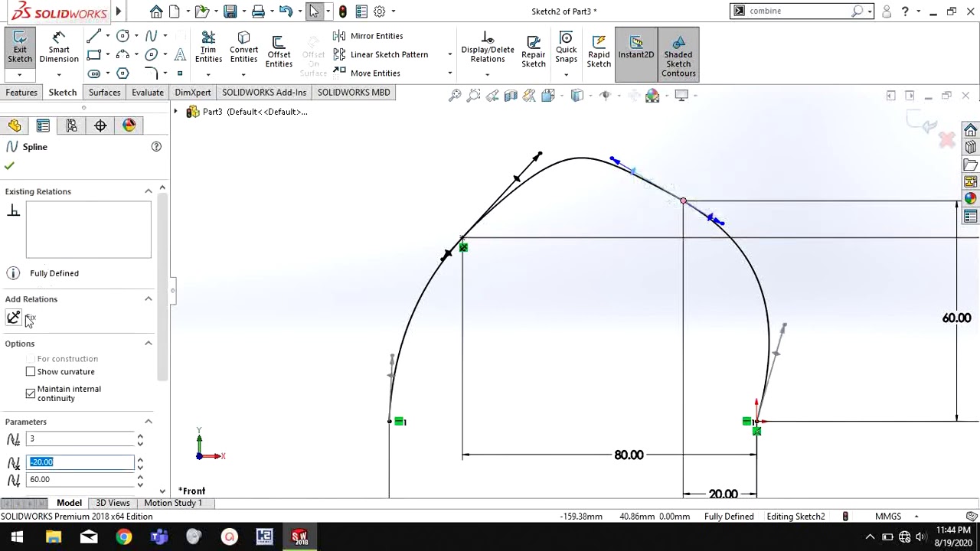Click Move Entities

click(x=367, y=73)
